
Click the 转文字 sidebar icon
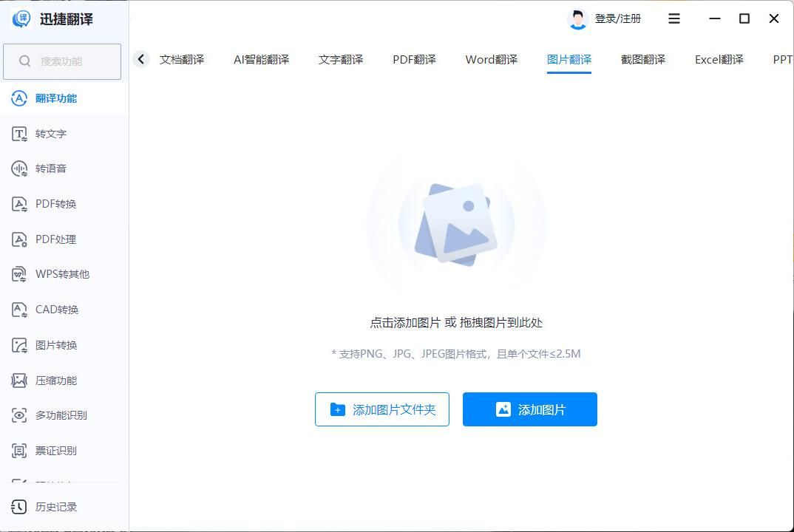coord(19,134)
